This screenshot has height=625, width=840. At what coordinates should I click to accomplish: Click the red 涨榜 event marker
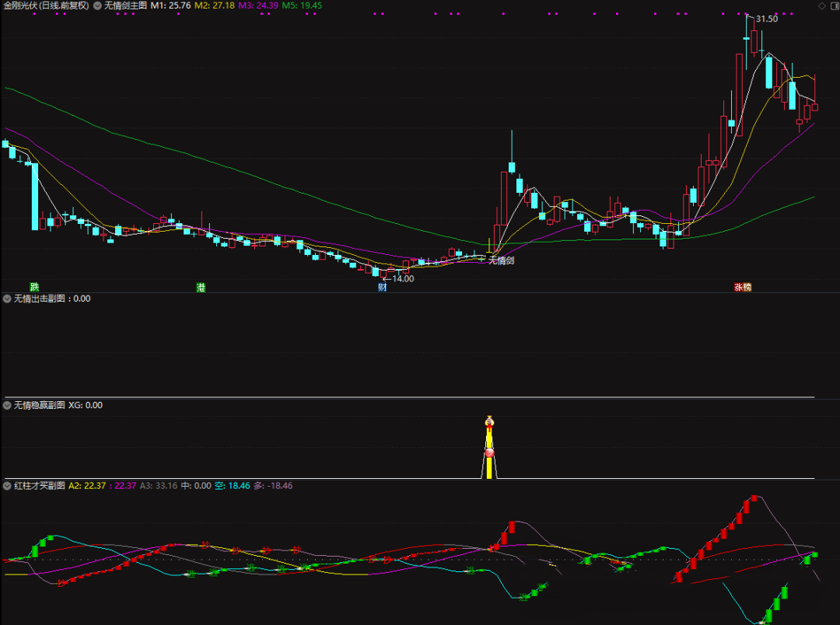tap(743, 287)
